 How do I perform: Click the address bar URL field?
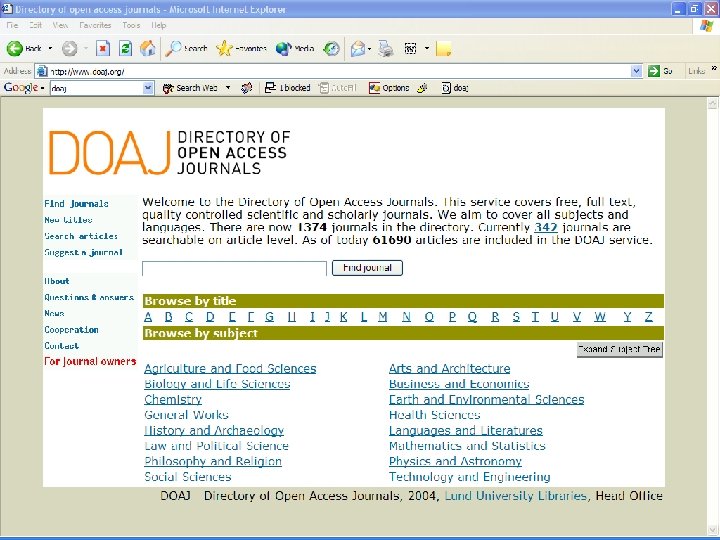click(x=340, y=71)
